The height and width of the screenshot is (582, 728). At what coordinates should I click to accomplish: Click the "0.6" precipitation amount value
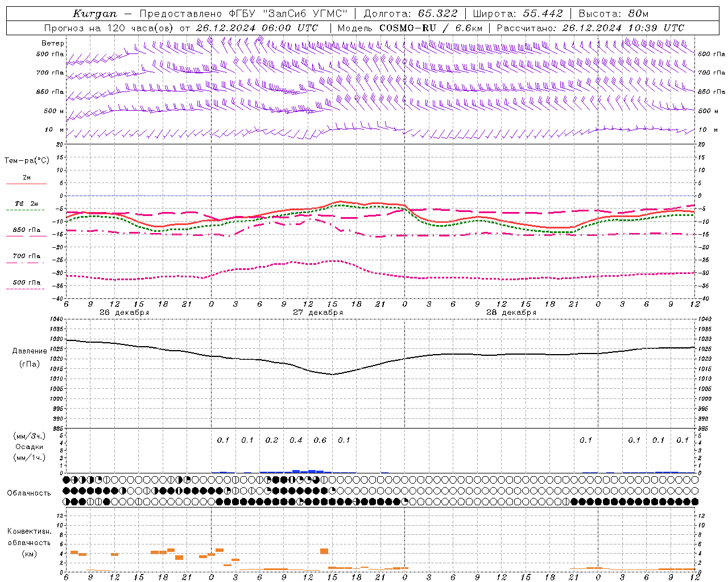coord(320,440)
